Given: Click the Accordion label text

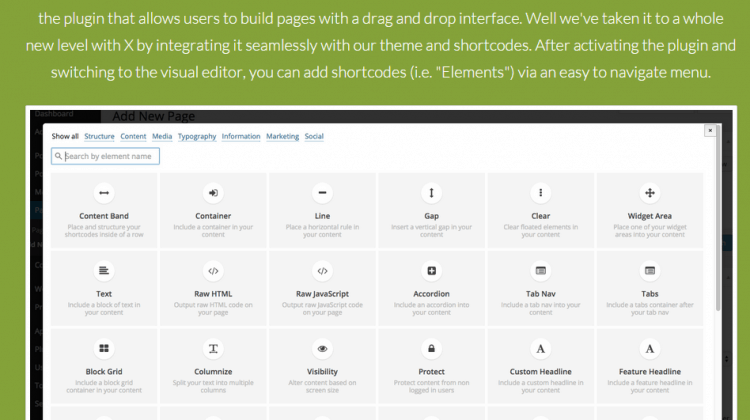Looking at the screenshot, I should click(431, 294).
